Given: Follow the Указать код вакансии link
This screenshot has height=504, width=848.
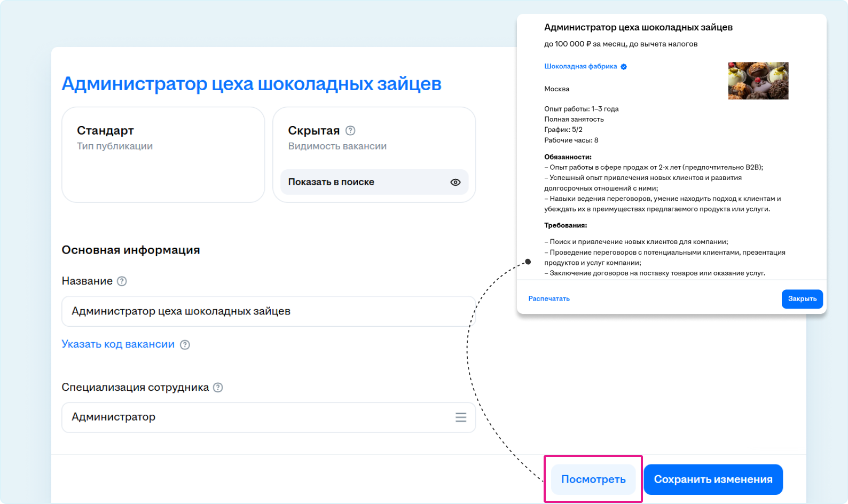Looking at the screenshot, I should [118, 344].
